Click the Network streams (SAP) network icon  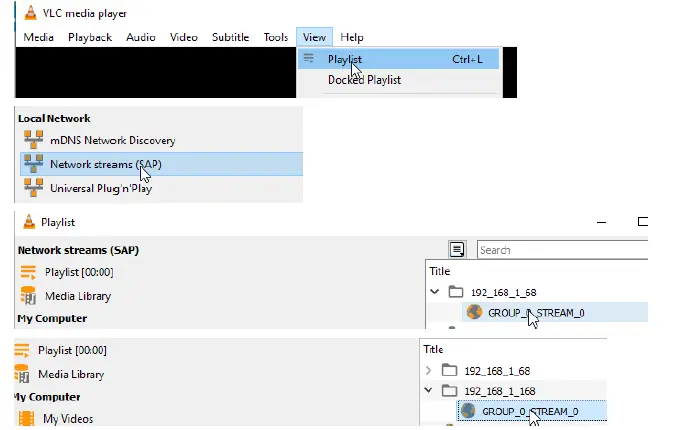(x=34, y=164)
